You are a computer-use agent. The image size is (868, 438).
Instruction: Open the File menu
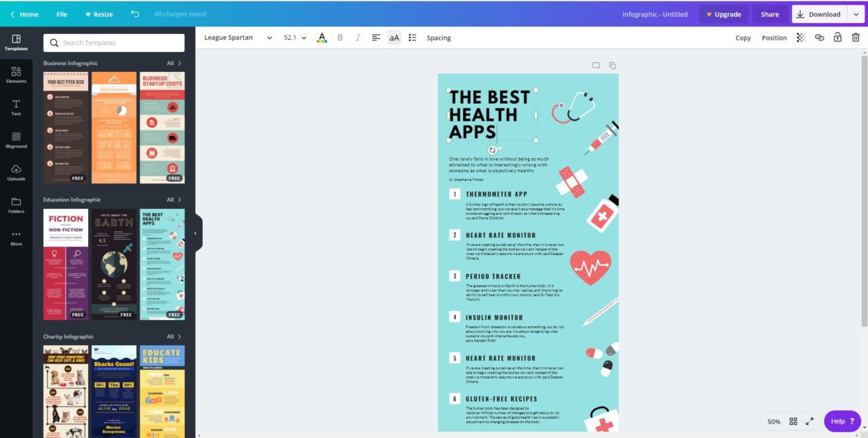coord(62,14)
